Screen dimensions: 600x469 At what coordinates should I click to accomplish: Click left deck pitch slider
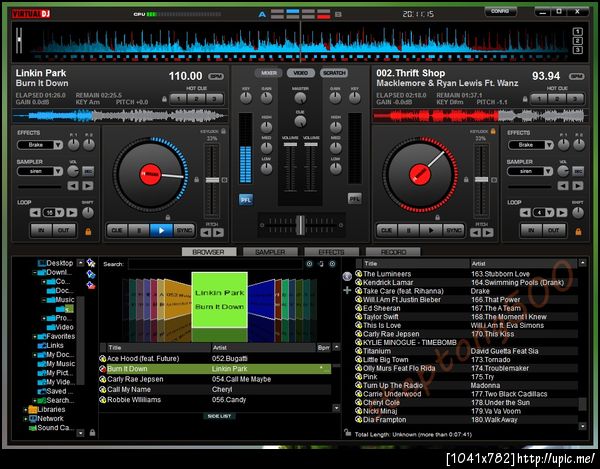click(212, 180)
